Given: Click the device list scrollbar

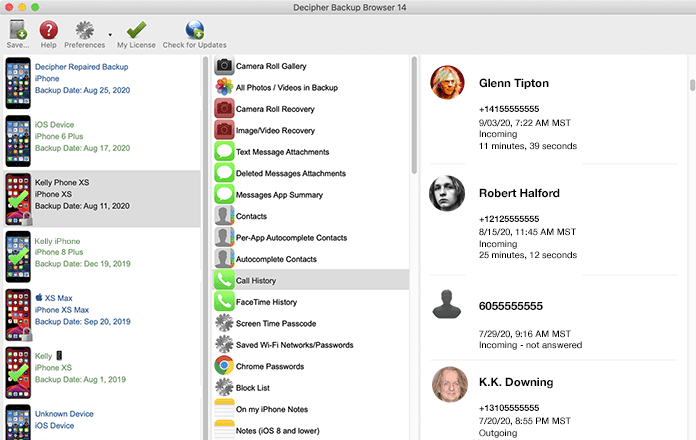Looking at the screenshot, I should click(x=206, y=248).
